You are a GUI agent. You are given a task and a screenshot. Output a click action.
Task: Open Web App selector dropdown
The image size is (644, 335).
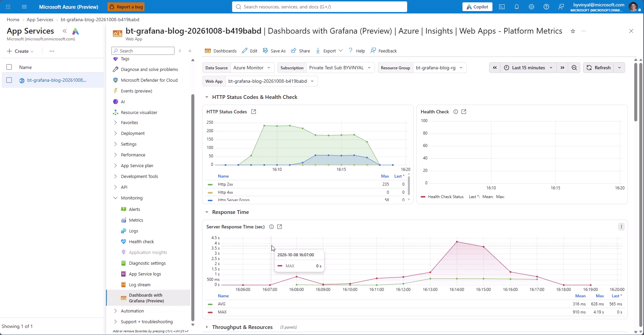271,81
